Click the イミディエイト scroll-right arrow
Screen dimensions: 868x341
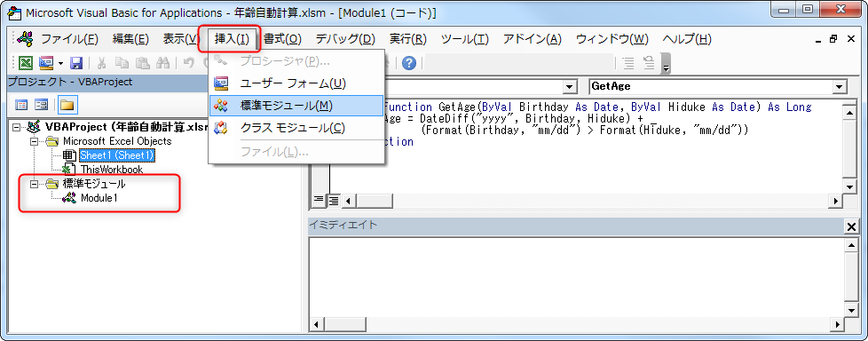tap(836, 324)
